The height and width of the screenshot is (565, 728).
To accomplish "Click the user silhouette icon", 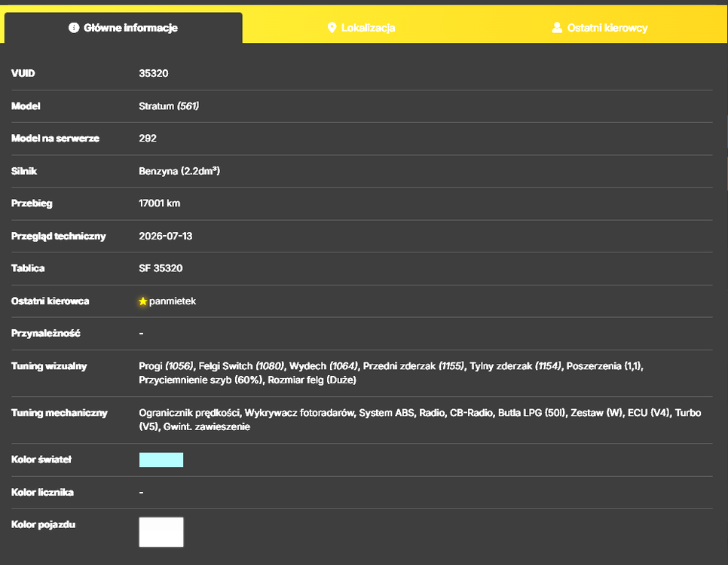I will 557,28.
